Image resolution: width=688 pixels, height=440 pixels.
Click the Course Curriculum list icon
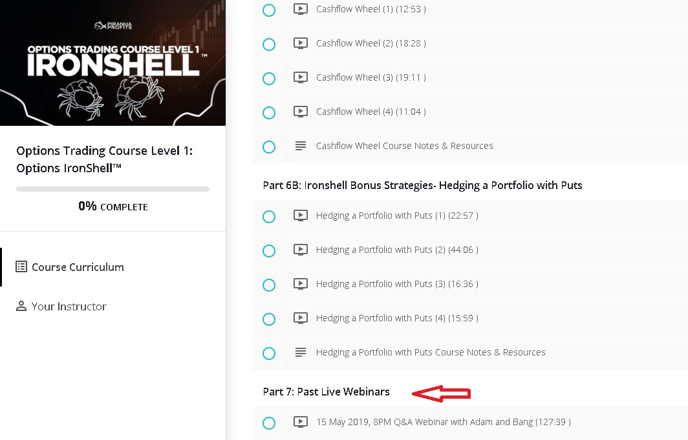coord(21,267)
